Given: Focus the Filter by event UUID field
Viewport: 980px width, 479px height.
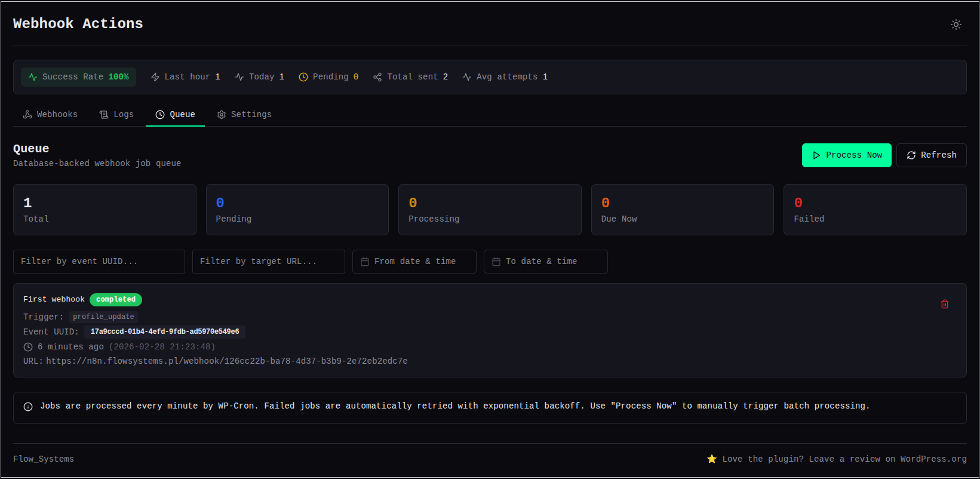Looking at the screenshot, I should point(99,262).
